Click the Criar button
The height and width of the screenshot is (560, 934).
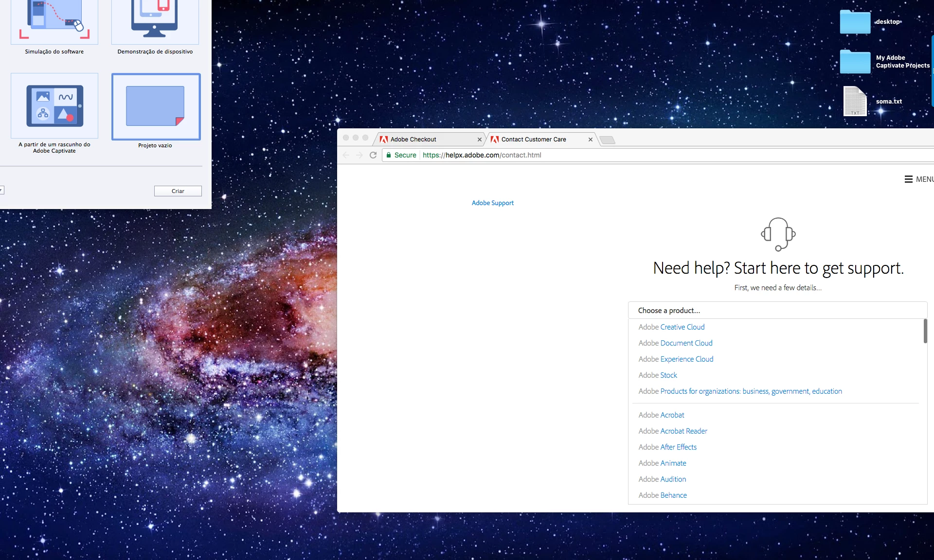(178, 191)
